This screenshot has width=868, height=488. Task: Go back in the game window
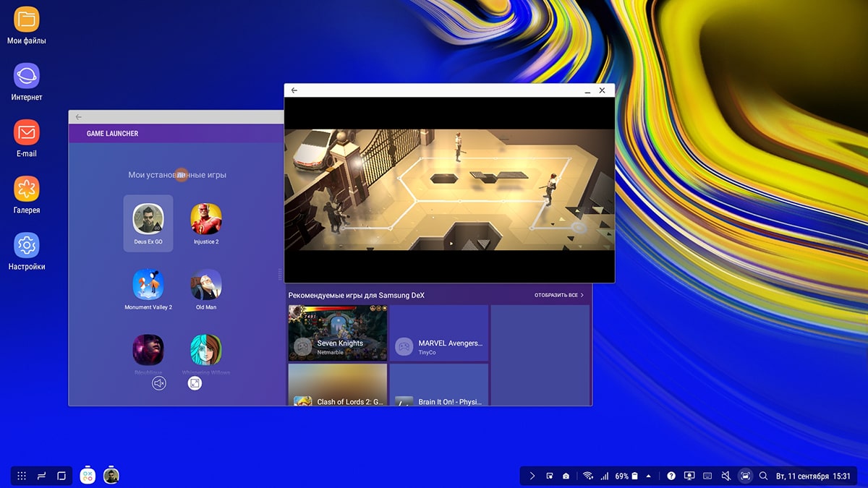[294, 90]
